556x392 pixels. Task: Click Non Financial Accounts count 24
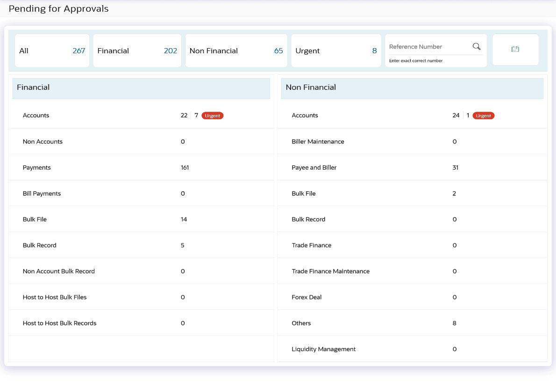point(456,115)
